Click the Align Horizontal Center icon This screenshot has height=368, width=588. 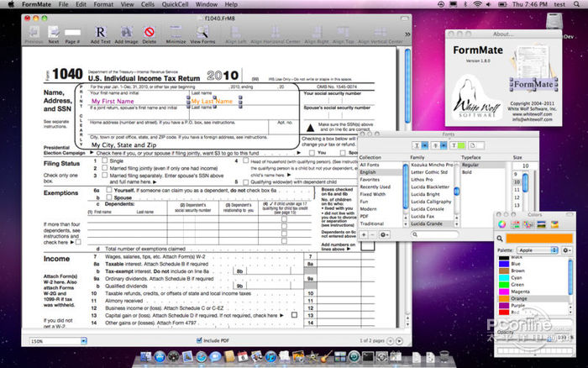[x=276, y=32]
